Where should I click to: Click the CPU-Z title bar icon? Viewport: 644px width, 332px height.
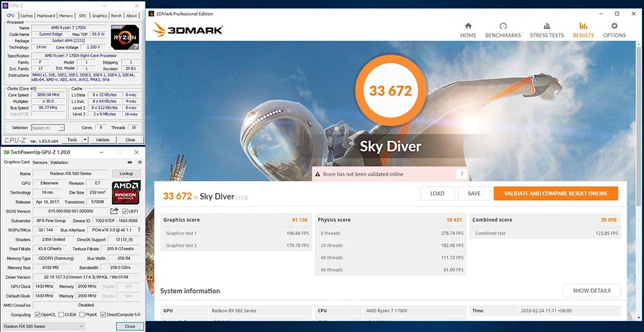(x=5, y=6)
